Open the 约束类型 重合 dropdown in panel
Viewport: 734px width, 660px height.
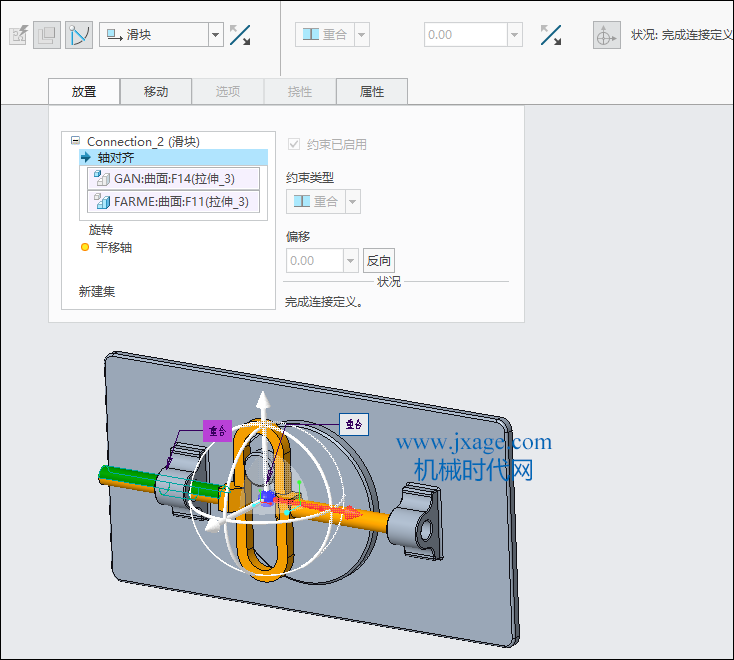(352, 202)
